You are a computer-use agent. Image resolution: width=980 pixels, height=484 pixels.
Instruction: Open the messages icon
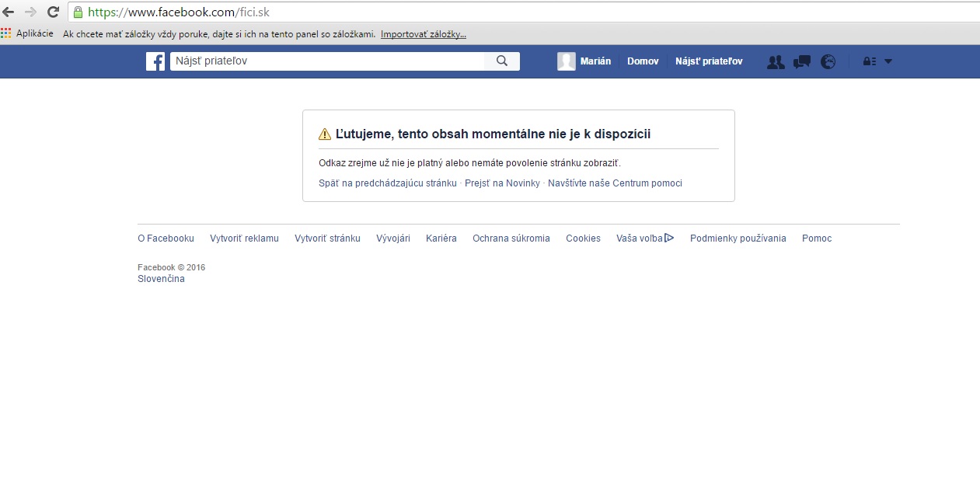[x=802, y=62]
